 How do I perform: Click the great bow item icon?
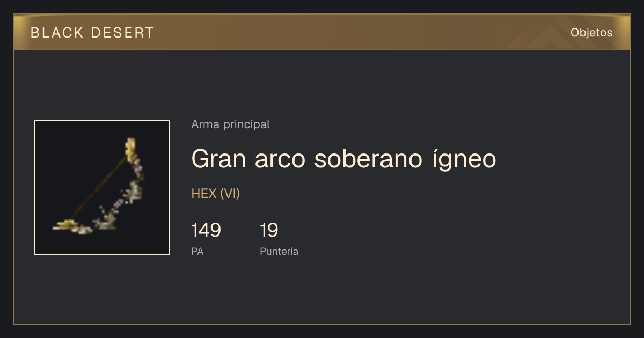[102, 187]
